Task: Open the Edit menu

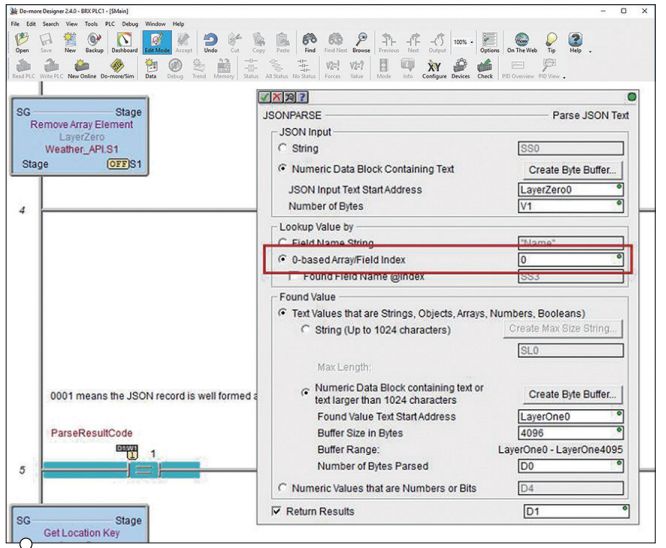Action: tap(31, 24)
